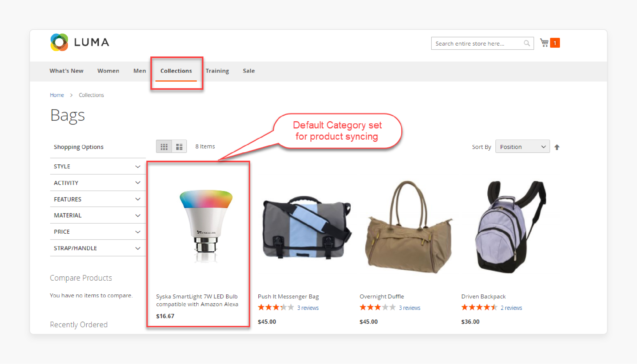View Push It Messenger Bag 3 reviews

(308, 308)
